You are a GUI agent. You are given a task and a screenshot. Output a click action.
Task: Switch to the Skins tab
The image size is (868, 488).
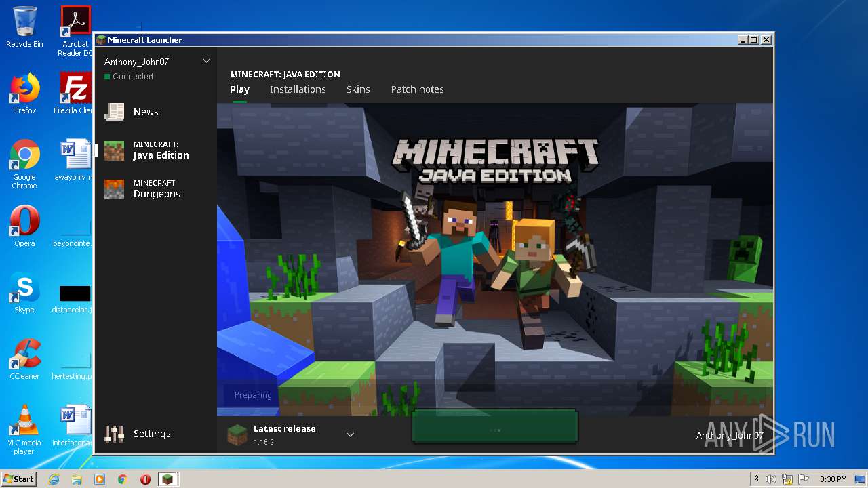pyautogui.click(x=358, y=89)
